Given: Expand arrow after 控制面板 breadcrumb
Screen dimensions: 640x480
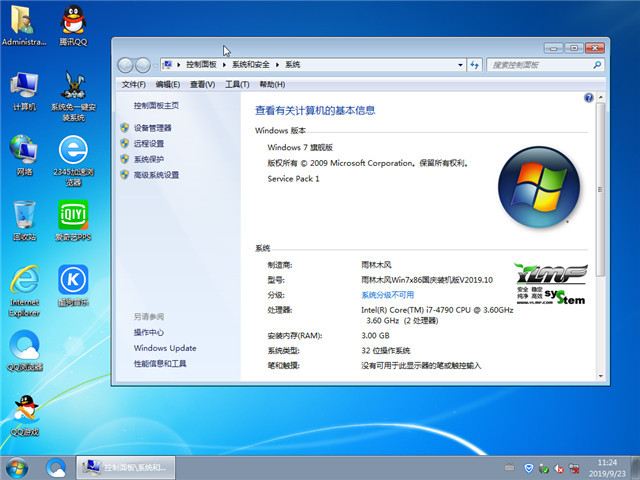Looking at the screenshot, I should [224, 65].
